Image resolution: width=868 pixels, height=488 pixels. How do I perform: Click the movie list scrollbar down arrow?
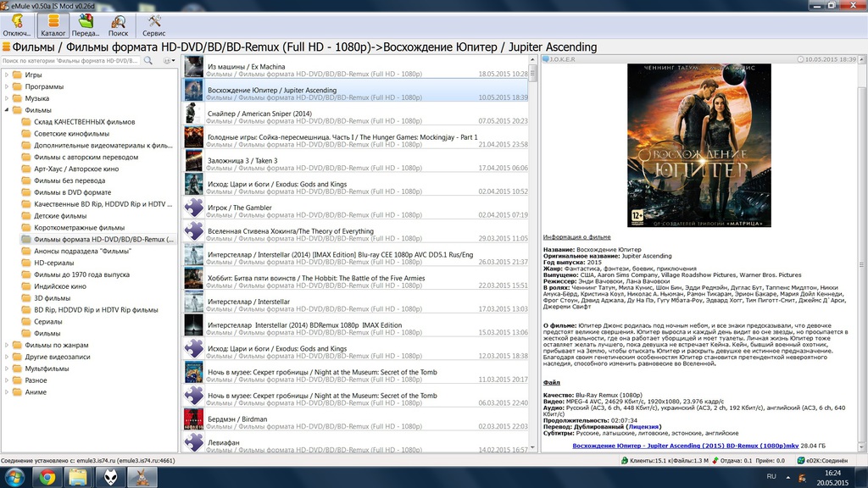point(532,448)
